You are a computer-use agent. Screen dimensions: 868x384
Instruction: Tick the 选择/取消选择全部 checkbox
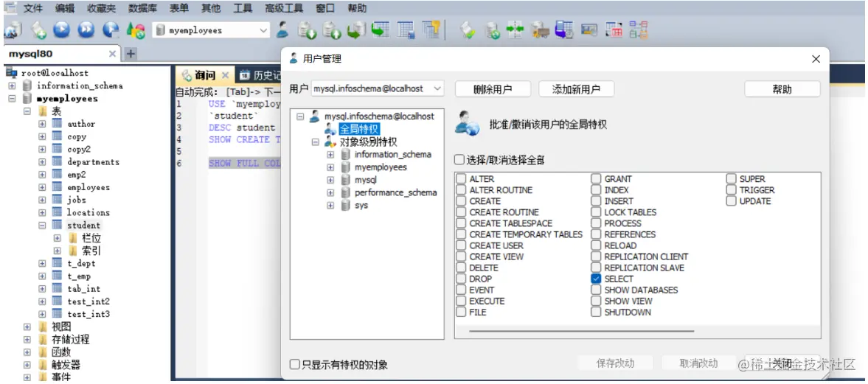pos(459,160)
